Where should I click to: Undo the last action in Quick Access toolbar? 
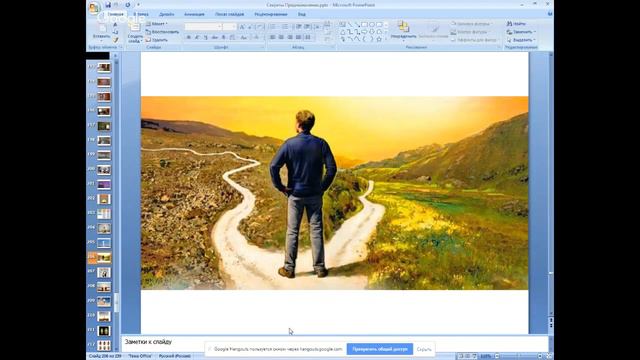click(x=117, y=5)
